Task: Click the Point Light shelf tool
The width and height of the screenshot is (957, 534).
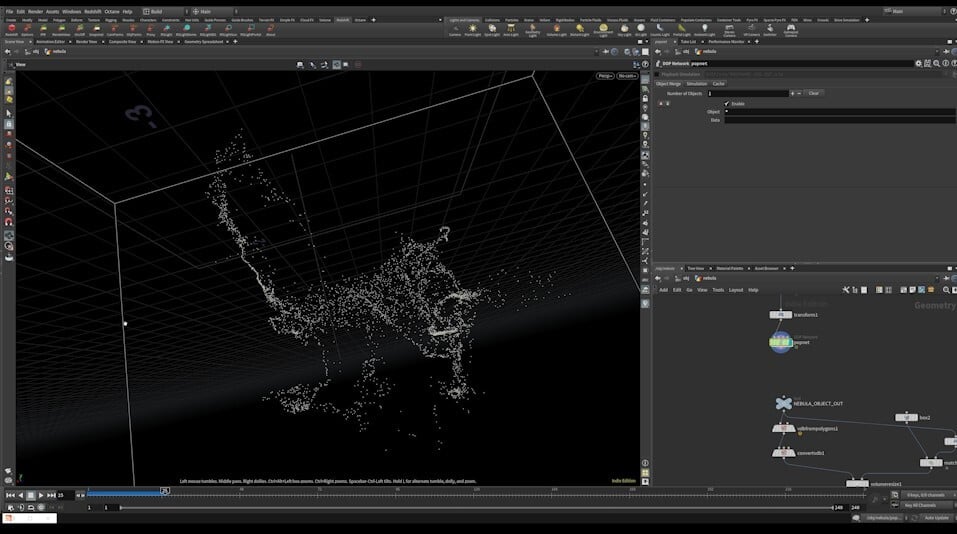Action: tap(473, 30)
